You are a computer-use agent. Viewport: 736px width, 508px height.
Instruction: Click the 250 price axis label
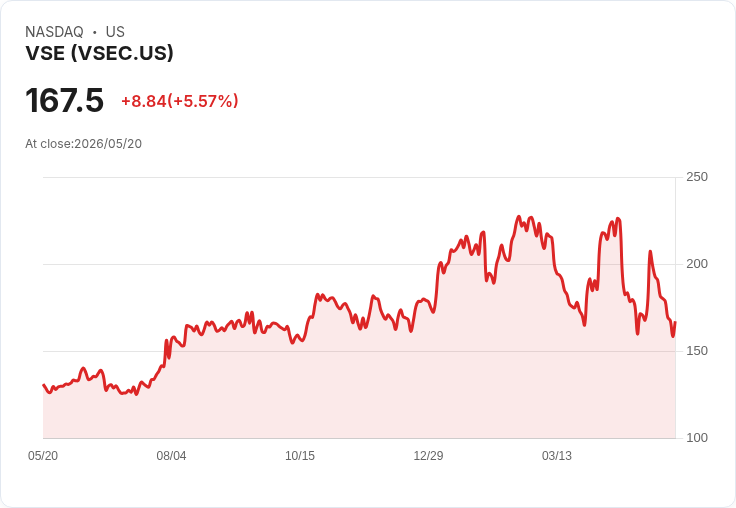697,177
